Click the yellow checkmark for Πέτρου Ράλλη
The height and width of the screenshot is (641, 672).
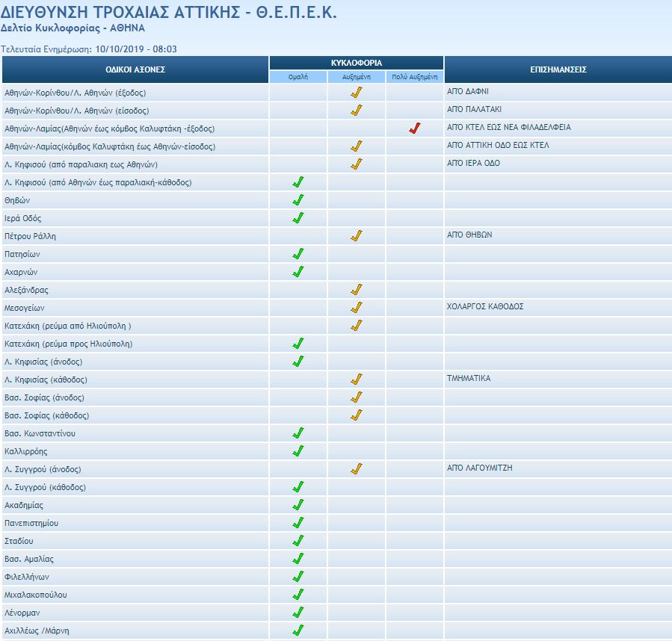[x=357, y=236]
